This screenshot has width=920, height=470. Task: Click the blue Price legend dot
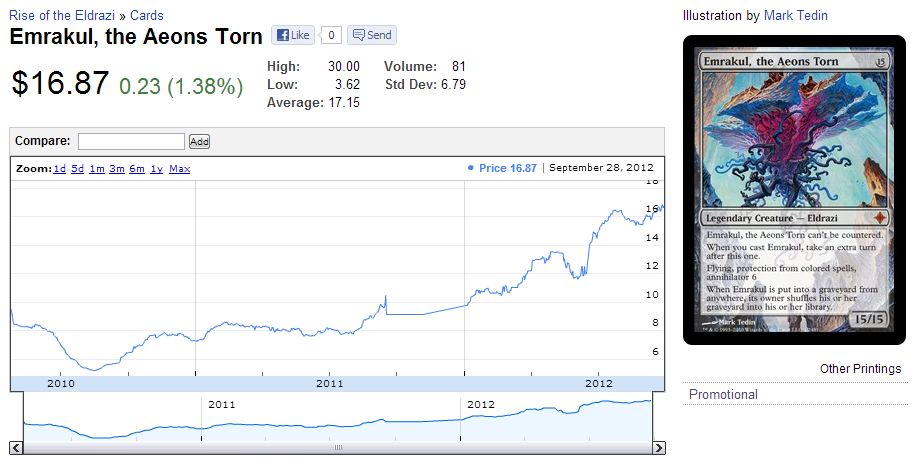(x=471, y=168)
